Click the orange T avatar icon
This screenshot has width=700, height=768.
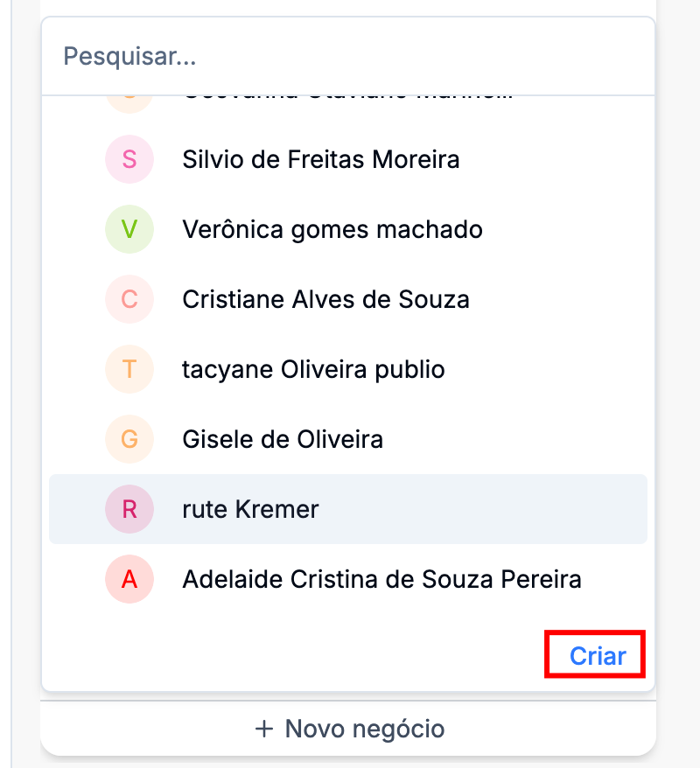tap(129, 369)
